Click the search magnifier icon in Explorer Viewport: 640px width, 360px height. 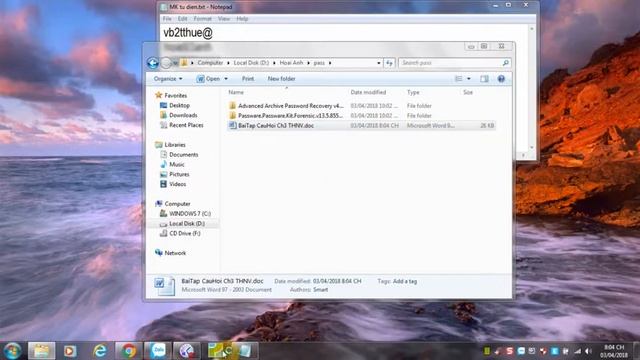pos(505,63)
